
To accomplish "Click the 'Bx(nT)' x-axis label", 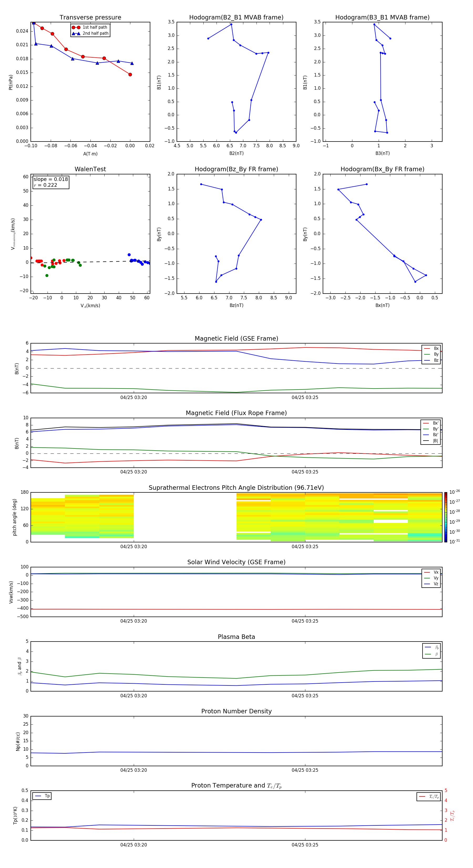I will tap(382, 305).
